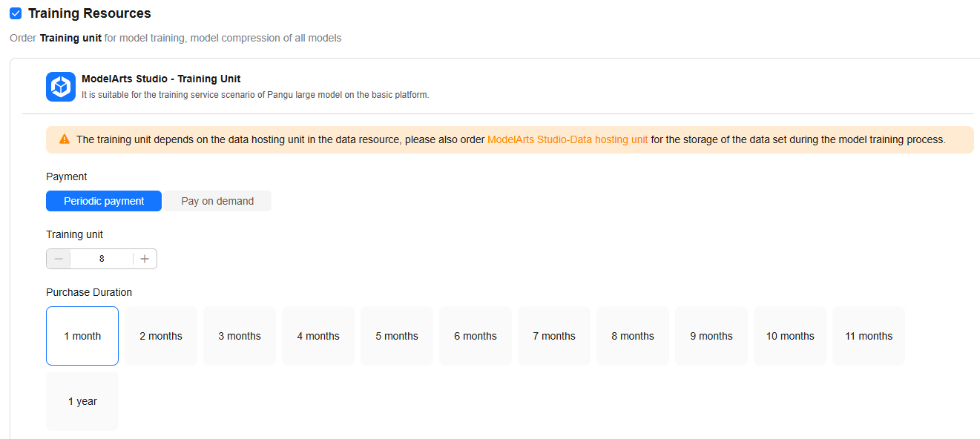Click the Order Training unit description line
The width and height of the screenshot is (980, 439).
click(x=176, y=38)
